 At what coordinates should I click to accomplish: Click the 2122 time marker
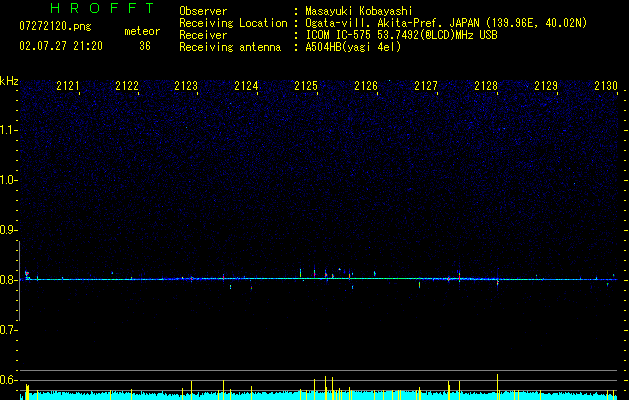[127, 86]
